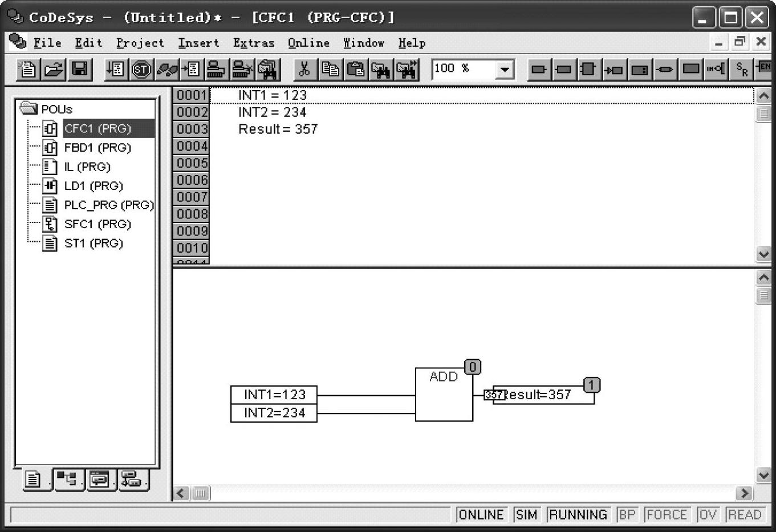
Task: Click declaration line INT2 = 234
Action: 273,112
